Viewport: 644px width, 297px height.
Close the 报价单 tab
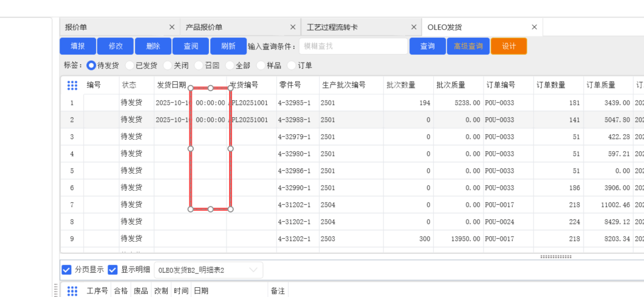172,27
